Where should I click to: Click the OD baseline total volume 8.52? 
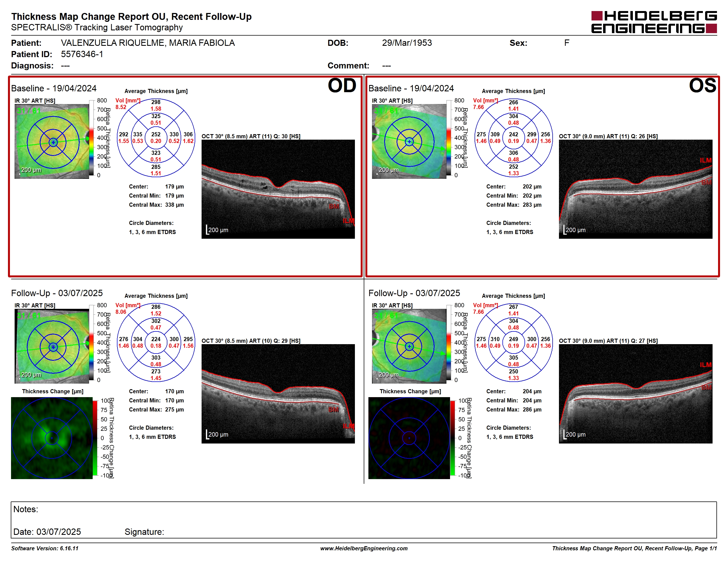[121, 107]
